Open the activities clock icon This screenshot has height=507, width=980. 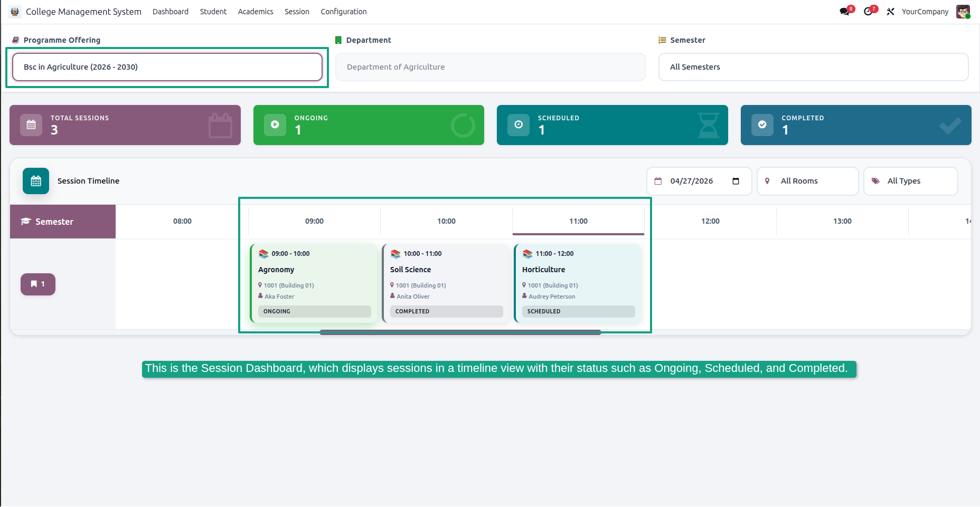869,12
